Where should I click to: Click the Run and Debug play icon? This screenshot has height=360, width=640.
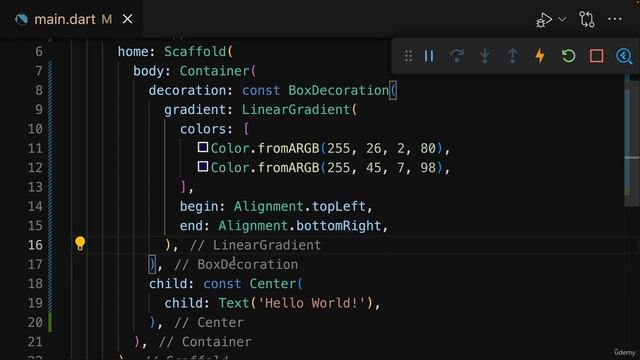point(544,19)
